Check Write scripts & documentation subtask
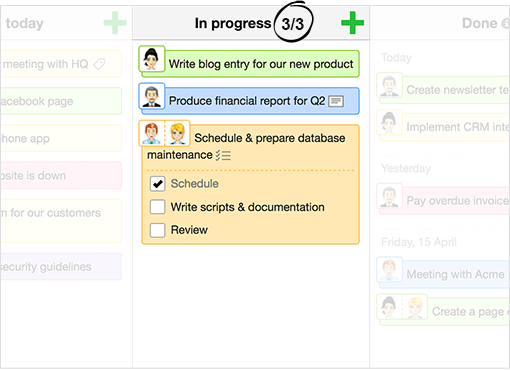 pos(157,207)
